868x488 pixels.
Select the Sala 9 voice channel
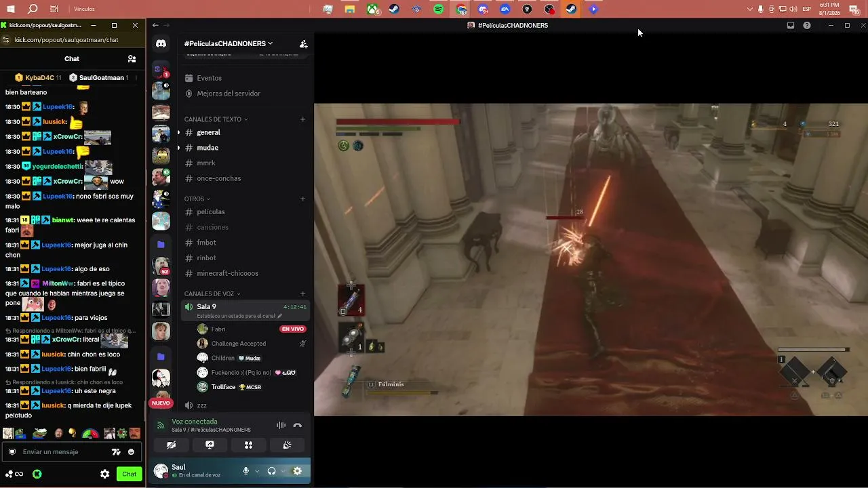pos(245,310)
